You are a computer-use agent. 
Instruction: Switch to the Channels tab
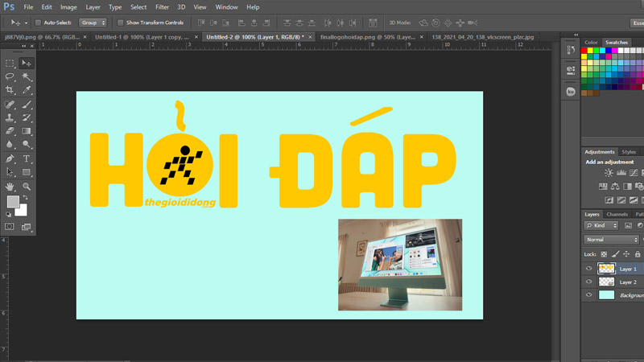point(617,215)
